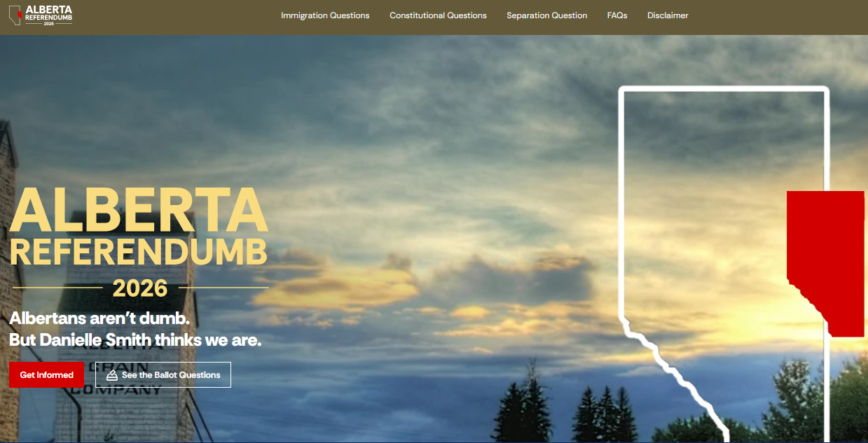Viewport: 868px width, 443px height.
Task: Click the large ALBERTA headline text
Action: click(139, 209)
